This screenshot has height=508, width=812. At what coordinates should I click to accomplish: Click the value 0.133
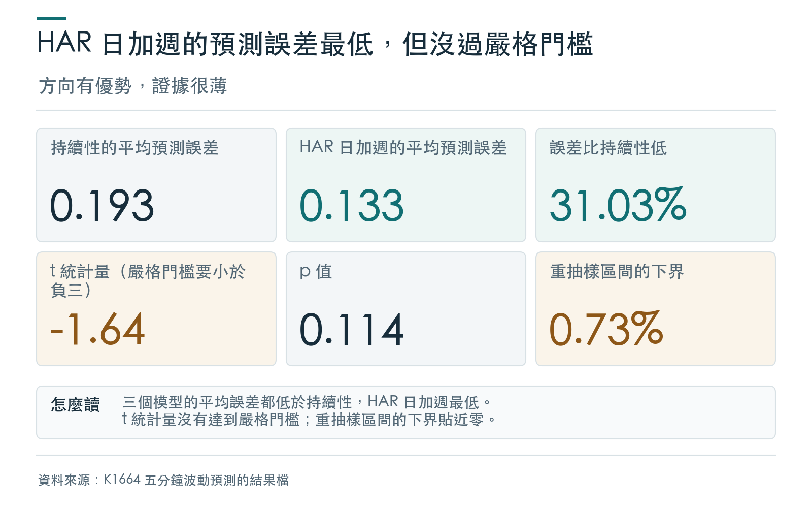(352, 205)
